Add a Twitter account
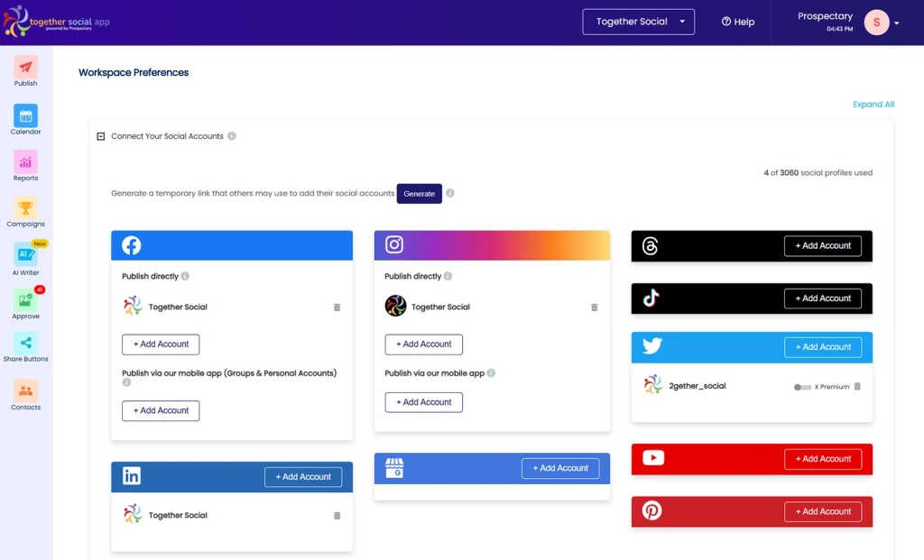 [823, 347]
